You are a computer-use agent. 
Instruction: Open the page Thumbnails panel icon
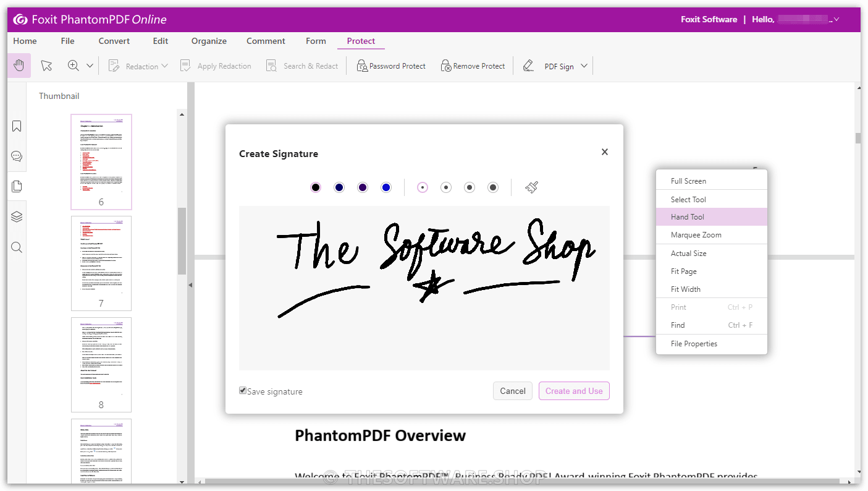tap(17, 186)
